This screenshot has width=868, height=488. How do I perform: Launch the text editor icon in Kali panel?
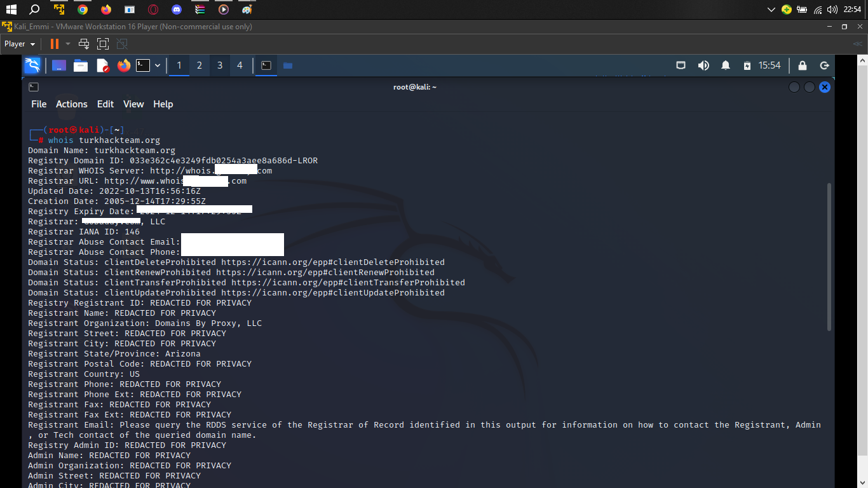click(x=102, y=65)
